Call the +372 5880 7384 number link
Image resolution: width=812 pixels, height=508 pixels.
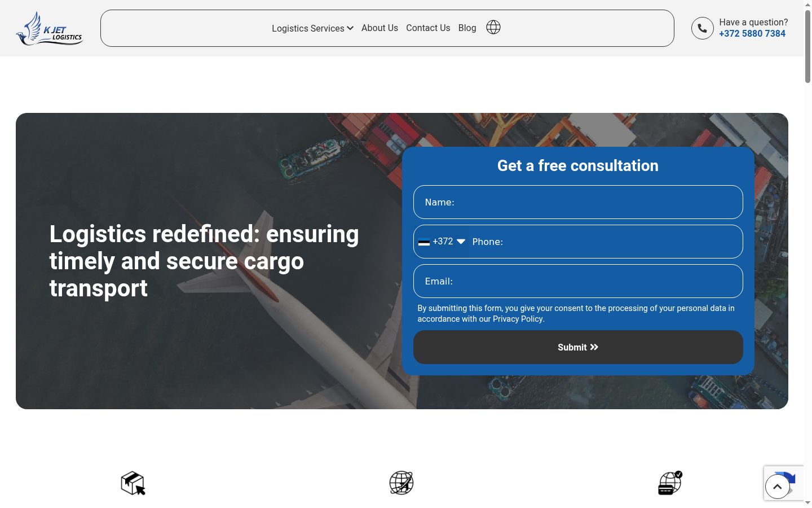tap(752, 34)
